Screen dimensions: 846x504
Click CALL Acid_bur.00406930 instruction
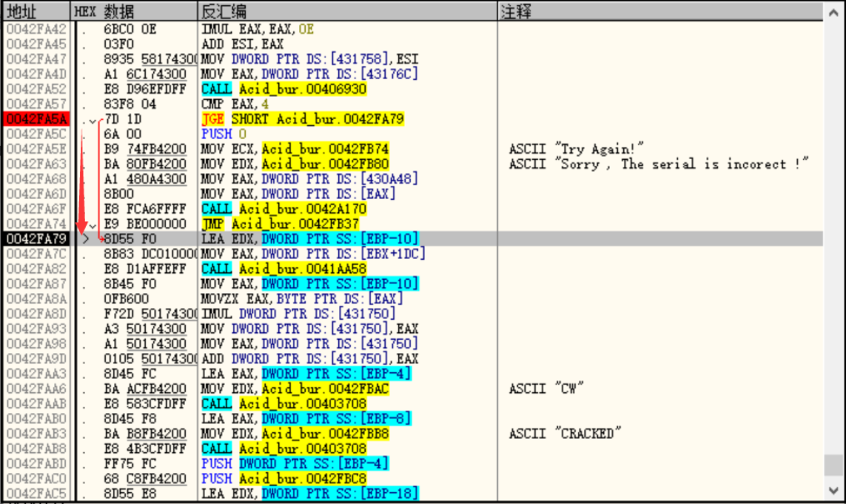[x=283, y=89]
